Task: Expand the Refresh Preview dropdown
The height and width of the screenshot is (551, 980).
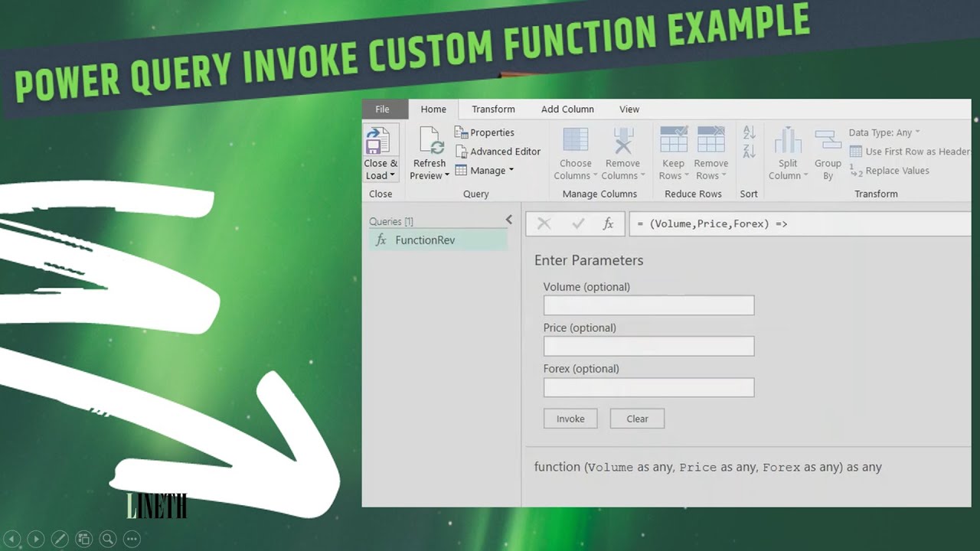Action: point(447,176)
